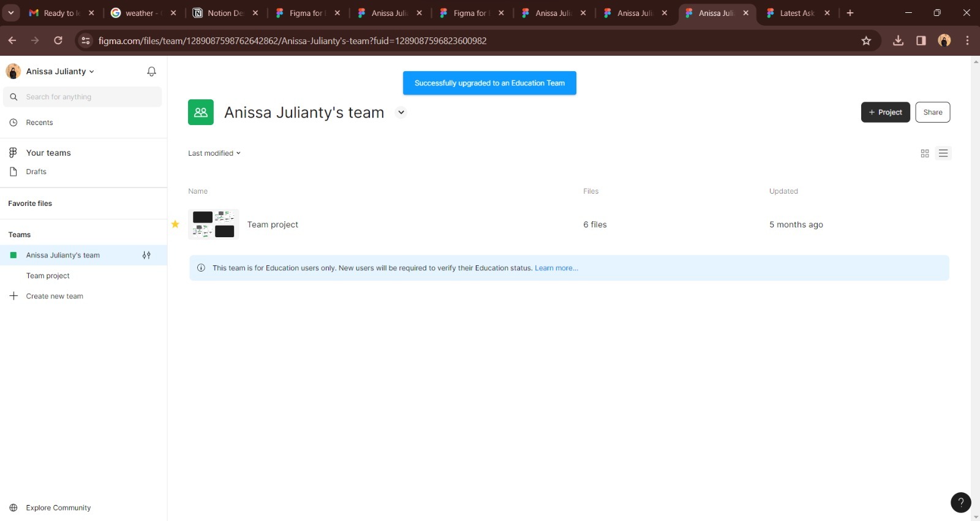The width and height of the screenshot is (980, 521).
Task: Click the browser address bar URL
Action: (293, 40)
